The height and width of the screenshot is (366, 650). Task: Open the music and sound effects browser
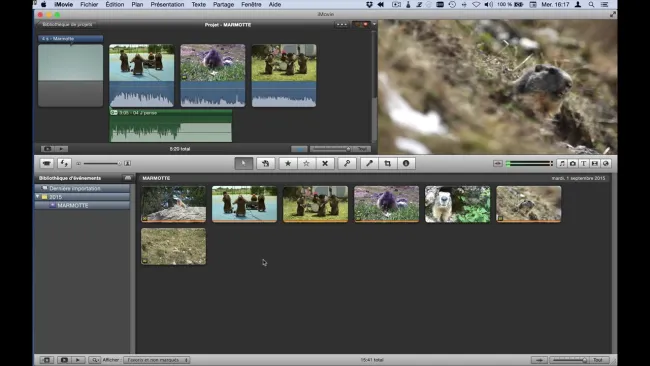click(562, 163)
